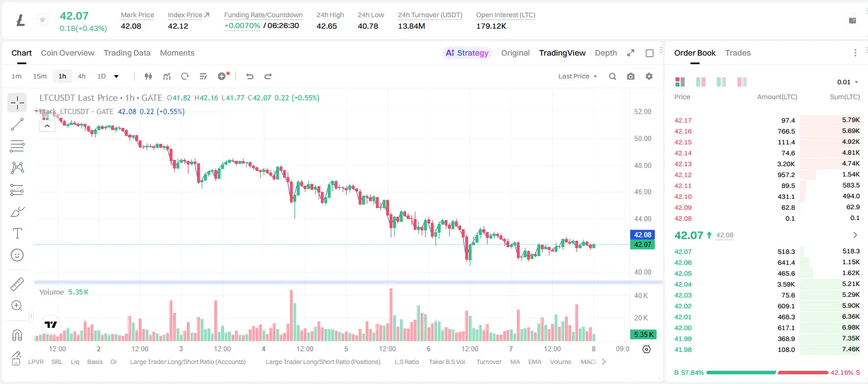Screen dimensions: 868x384
Task: Show only buy orders in order book
Action: click(x=721, y=82)
